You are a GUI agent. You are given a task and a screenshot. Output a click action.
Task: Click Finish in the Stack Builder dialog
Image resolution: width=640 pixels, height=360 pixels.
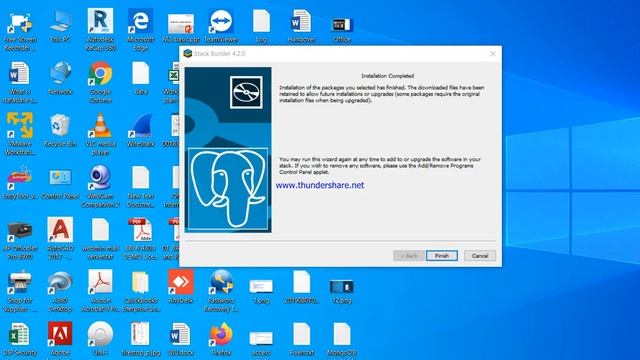click(x=442, y=256)
